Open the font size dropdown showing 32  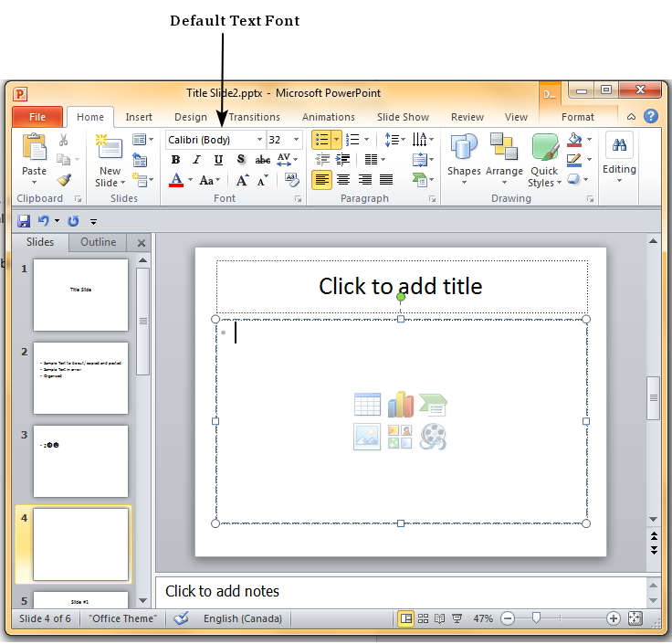coord(296,140)
